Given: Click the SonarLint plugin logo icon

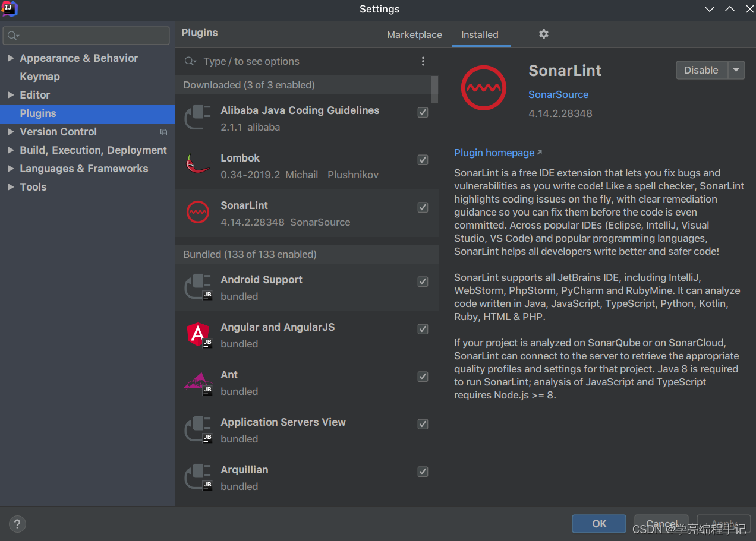Looking at the screenshot, I should pyautogui.click(x=483, y=87).
